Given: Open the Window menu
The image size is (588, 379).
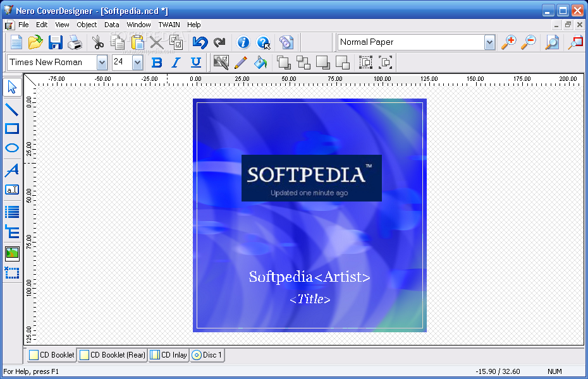Looking at the screenshot, I should (x=138, y=25).
